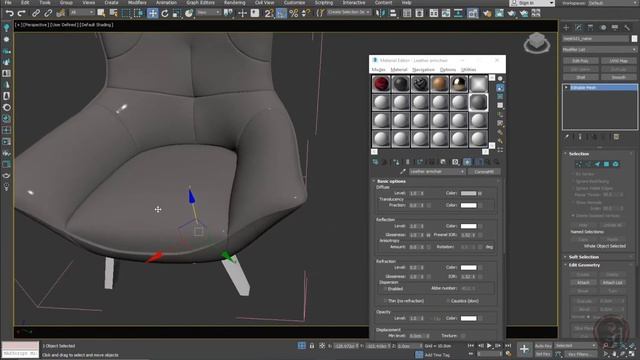Click the eyedropper Pick Material icon

click(x=403, y=172)
